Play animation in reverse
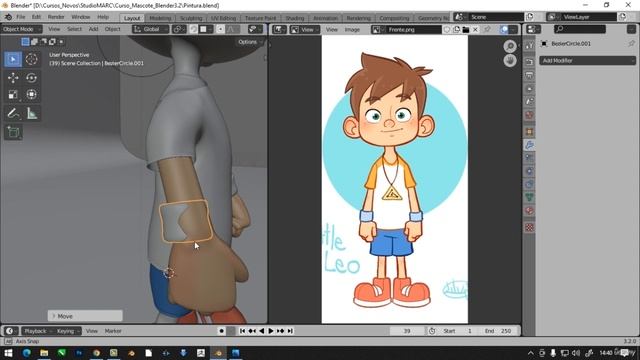Screen dimensions: 640x360 tap(261, 331)
